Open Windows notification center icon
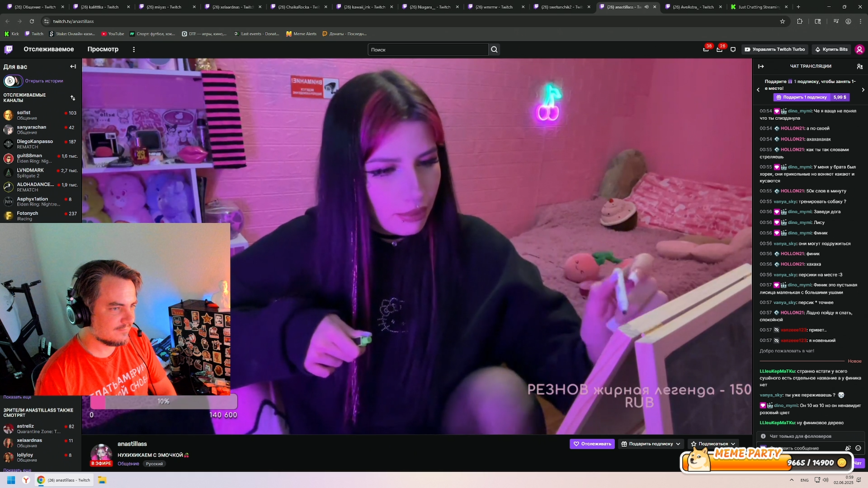 pos(859,480)
